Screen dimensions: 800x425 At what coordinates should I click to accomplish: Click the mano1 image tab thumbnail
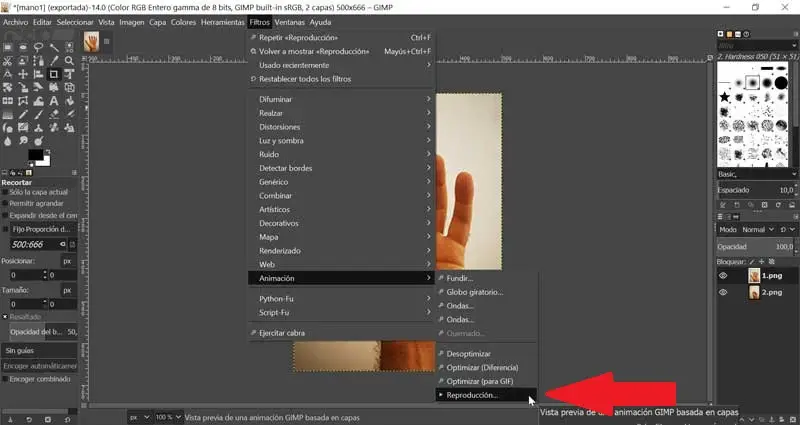coord(91,42)
